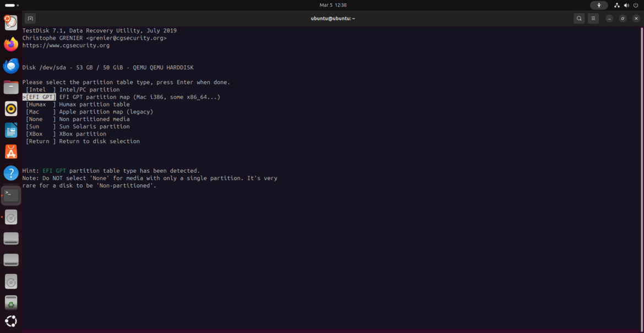644x333 pixels.
Task: Click the https://www.cgsecurity.org URL text
Action: click(66, 45)
